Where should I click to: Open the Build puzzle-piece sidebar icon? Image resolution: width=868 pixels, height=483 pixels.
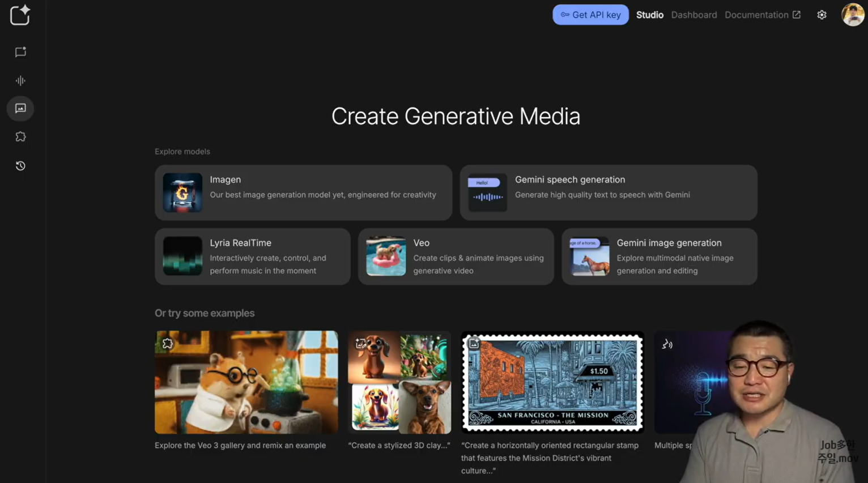click(x=20, y=136)
